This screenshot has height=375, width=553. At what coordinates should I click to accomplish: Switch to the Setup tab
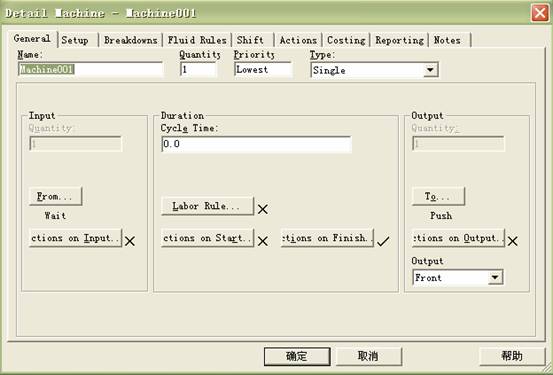tap(75, 40)
